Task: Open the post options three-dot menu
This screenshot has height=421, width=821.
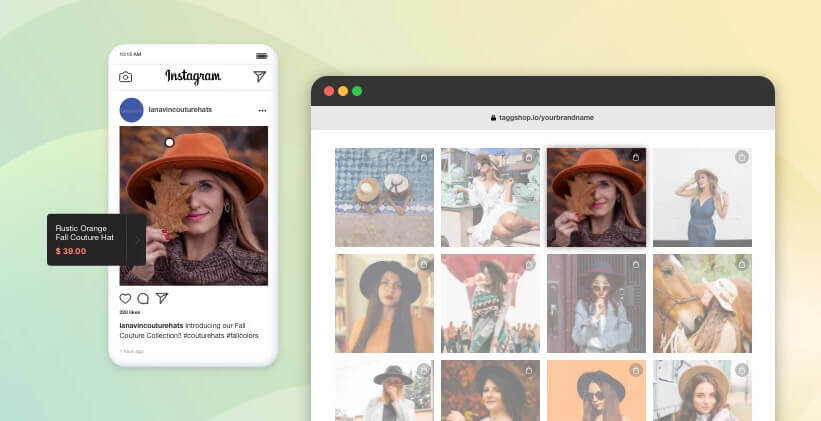Action: click(x=262, y=110)
